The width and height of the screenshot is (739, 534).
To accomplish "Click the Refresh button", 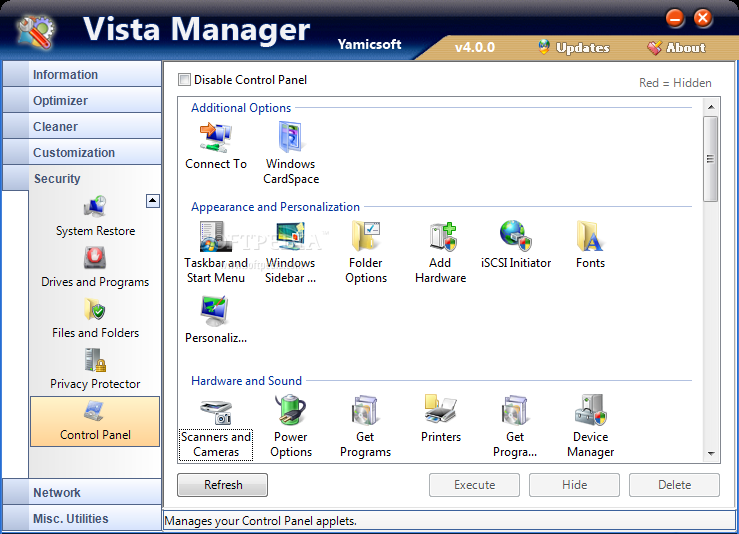I will (x=222, y=485).
